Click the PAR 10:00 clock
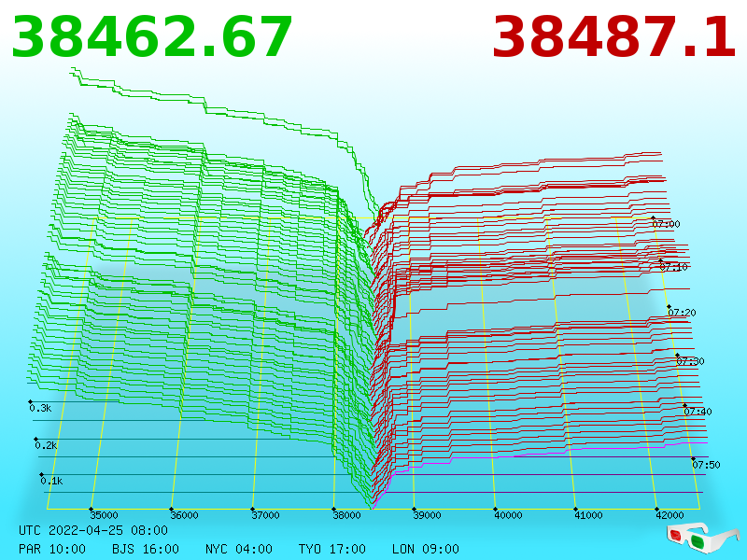747x560 pixels. coord(52,549)
